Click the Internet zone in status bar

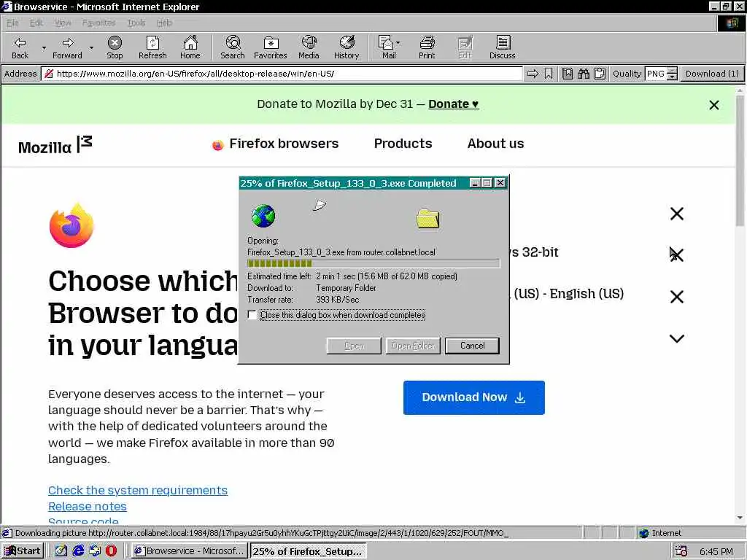(x=660, y=533)
